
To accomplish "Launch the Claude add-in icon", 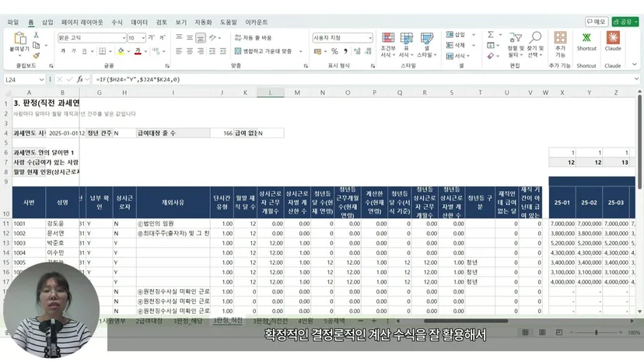I will (x=613, y=42).
